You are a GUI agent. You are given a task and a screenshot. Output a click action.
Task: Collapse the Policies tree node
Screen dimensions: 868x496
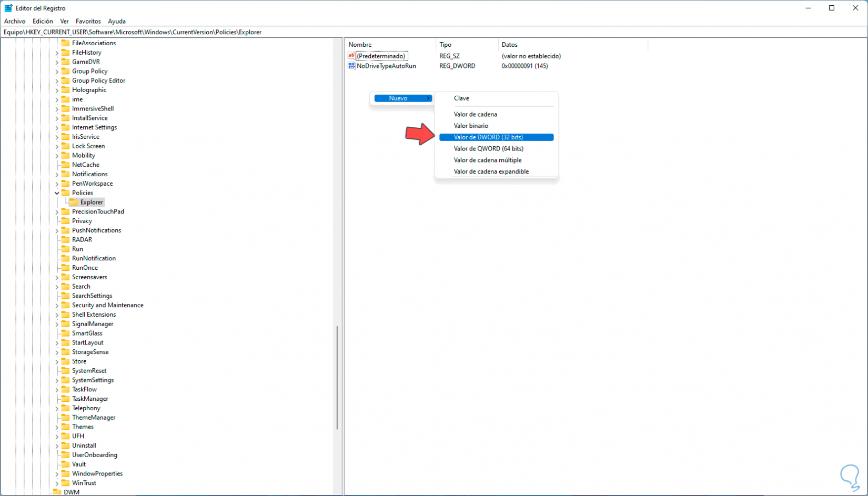[x=57, y=193]
